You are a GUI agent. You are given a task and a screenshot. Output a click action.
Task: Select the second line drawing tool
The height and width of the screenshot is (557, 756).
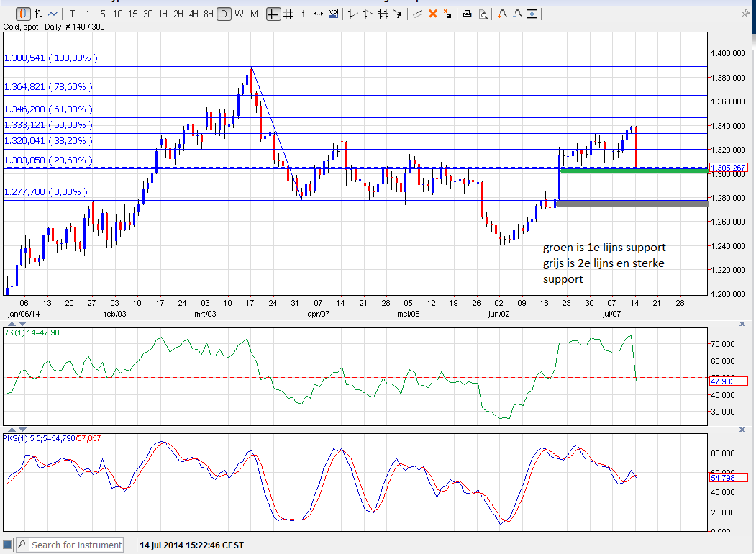pos(368,14)
